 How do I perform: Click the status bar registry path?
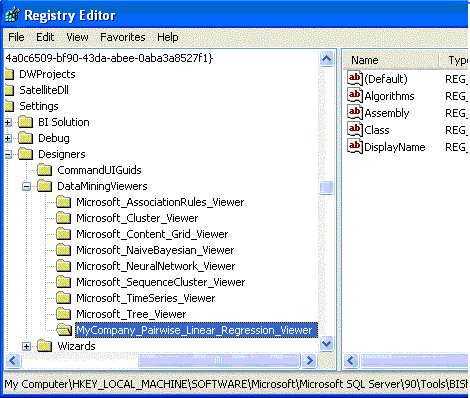point(236,384)
